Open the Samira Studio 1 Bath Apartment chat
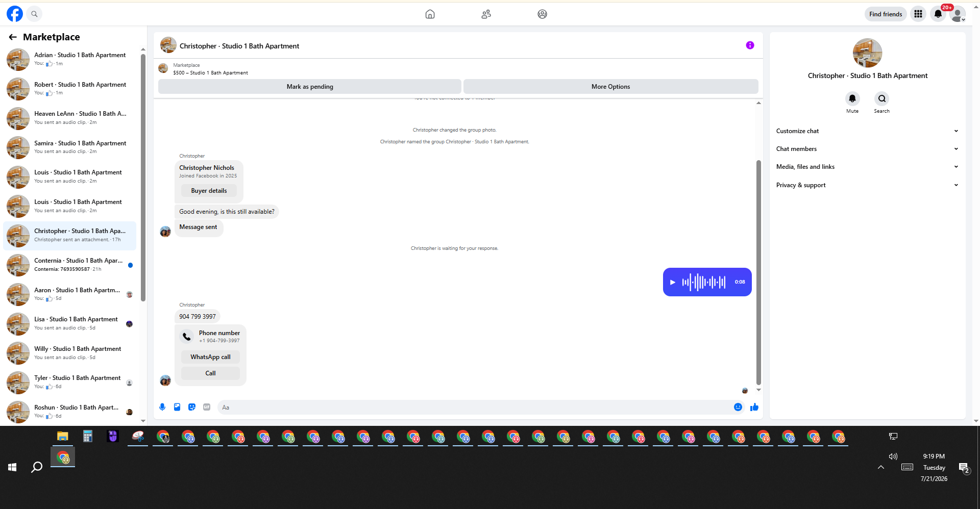Image resolution: width=980 pixels, height=509 pixels. (x=70, y=147)
